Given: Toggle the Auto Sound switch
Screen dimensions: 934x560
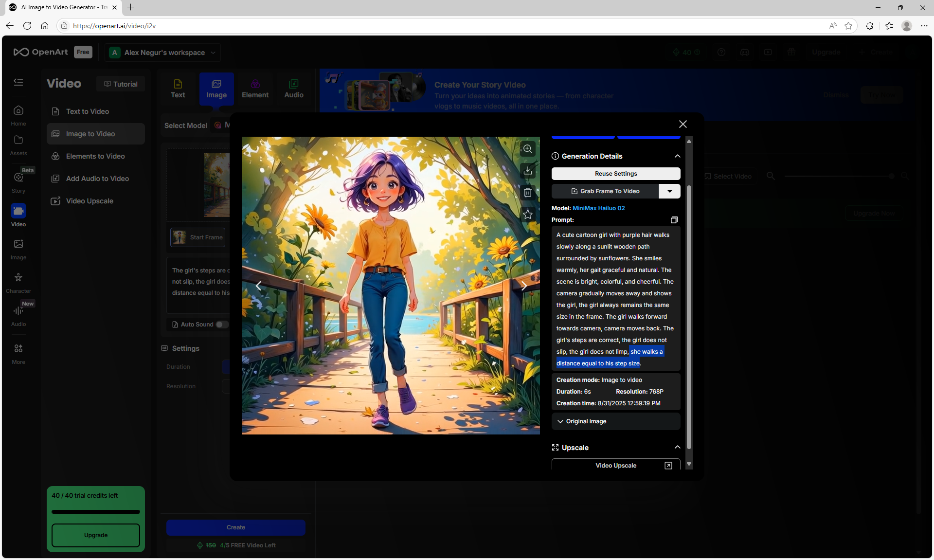Looking at the screenshot, I should click(x=221, y=325).
